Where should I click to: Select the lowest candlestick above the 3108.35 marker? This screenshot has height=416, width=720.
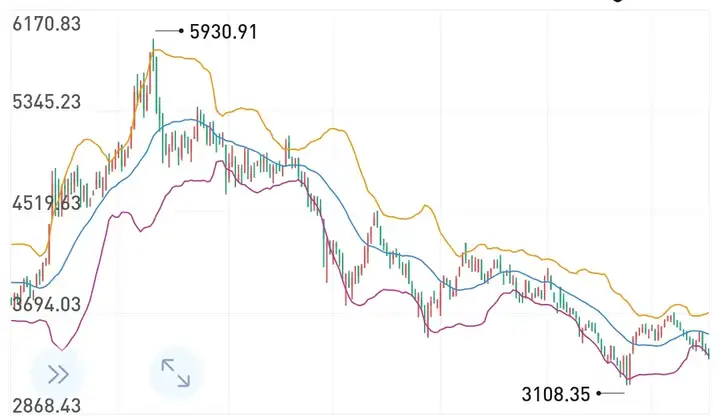tap(628, 370)
